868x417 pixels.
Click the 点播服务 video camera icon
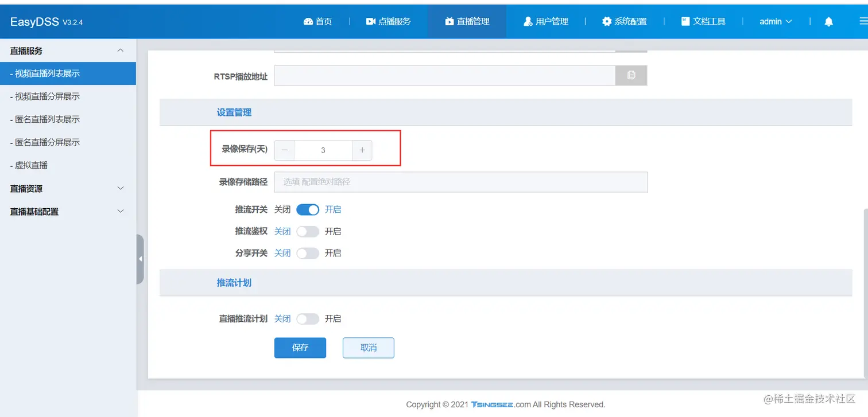371,21
